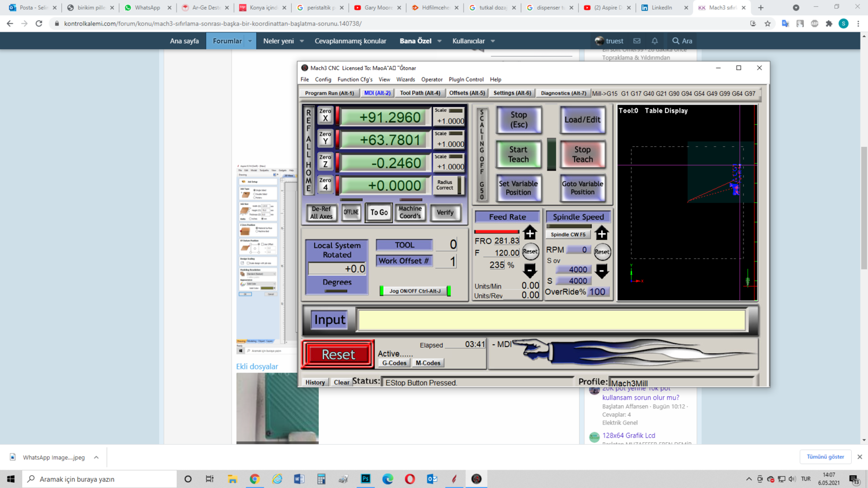The height and width of the screenshot is (488, 868).
Task: Toggle Radius Correct for axis 4
Action: 448,186
